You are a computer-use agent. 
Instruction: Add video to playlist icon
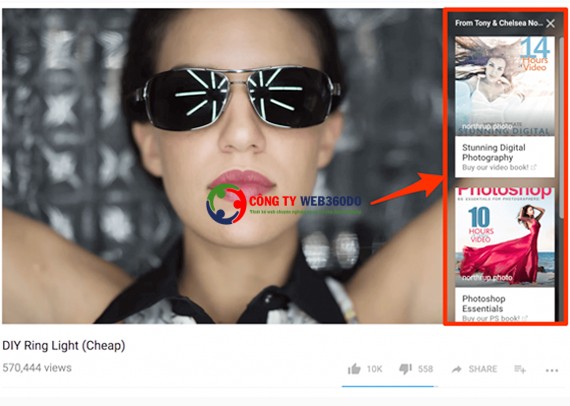pyautogui.click(x=520, y=370)
